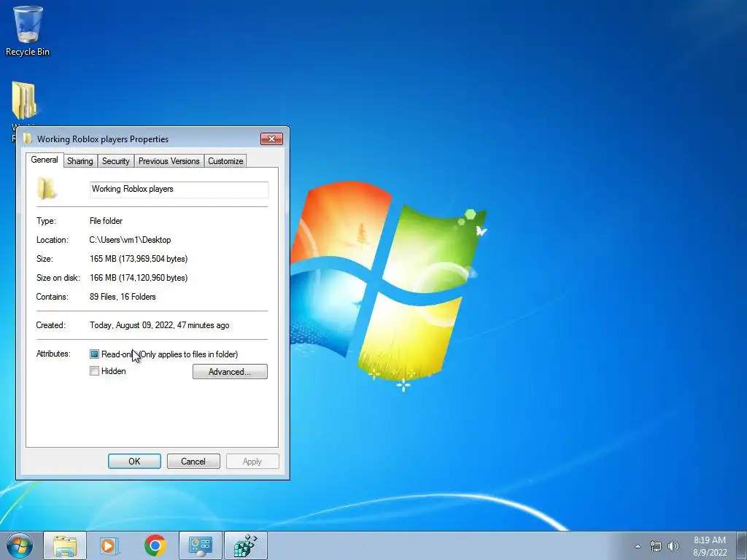Open the Control Panel taskbar item
Screen dimensions: 747x560
200,545
